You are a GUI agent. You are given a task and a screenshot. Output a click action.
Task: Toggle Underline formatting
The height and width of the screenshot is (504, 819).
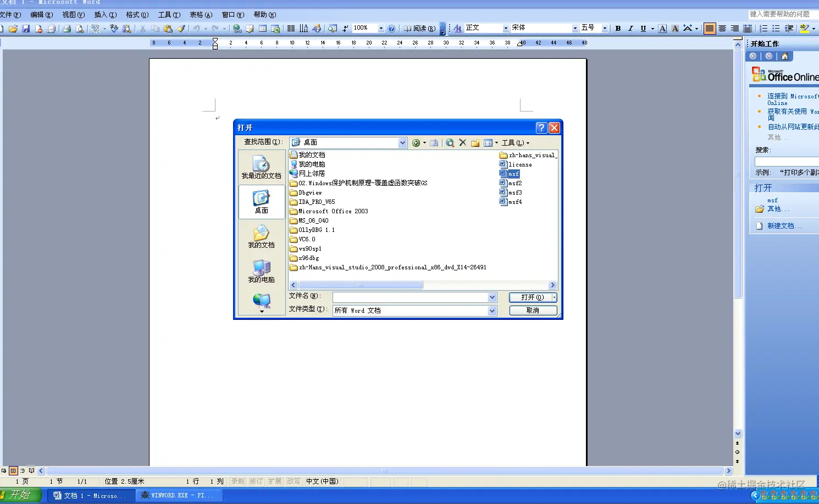[x=643, y=28]
